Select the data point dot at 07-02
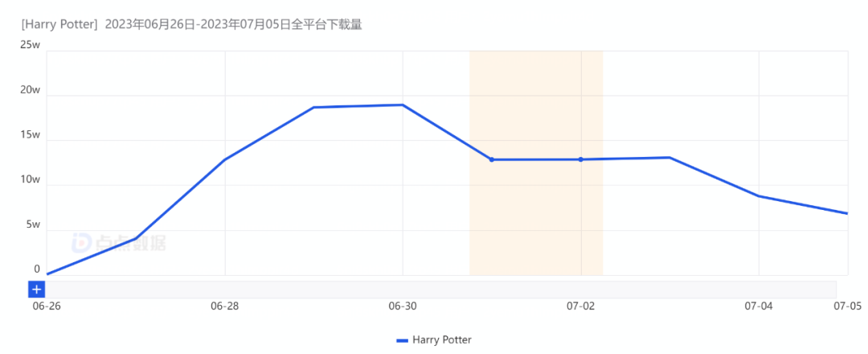 tap(580, 159)
